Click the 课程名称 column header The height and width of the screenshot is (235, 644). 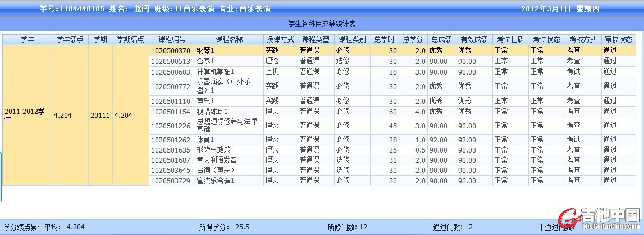coord(229,40)
